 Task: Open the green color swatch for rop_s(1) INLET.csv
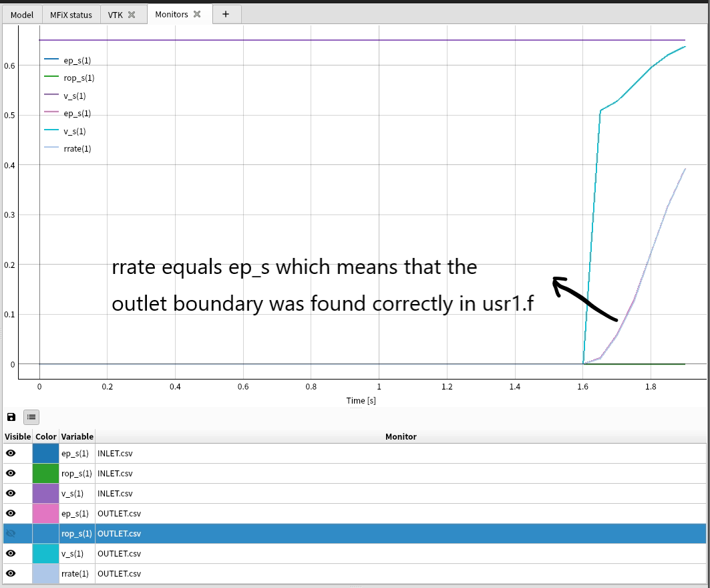45,473
